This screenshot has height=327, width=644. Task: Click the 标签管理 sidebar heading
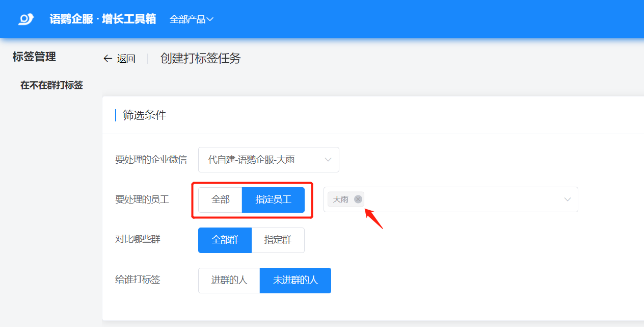point(34,57)
